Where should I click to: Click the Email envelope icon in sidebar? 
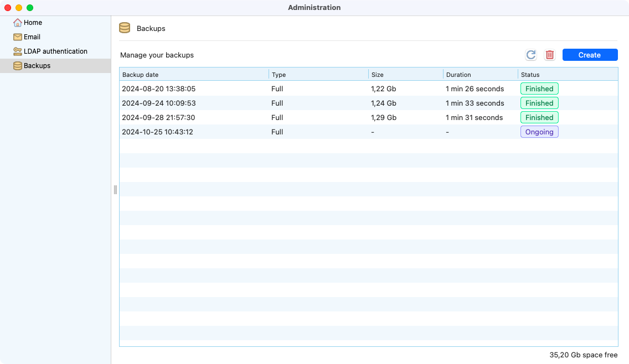[x=17, y=37]
